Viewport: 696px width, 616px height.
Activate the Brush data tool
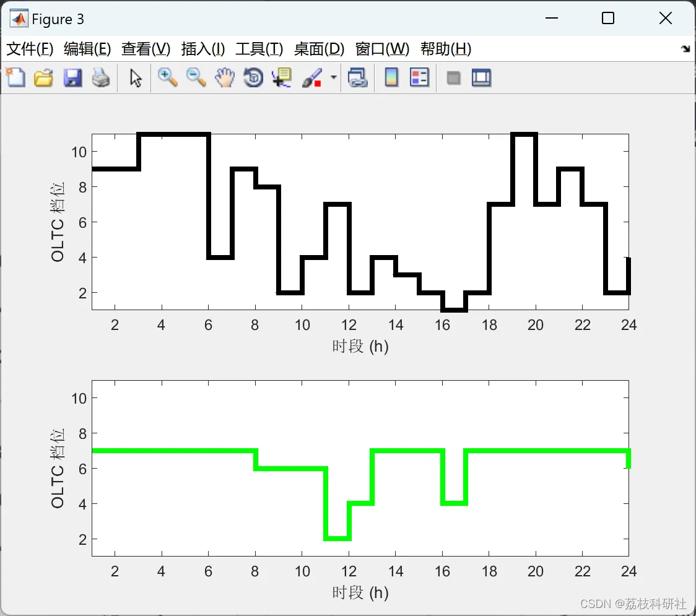point(312,77)
